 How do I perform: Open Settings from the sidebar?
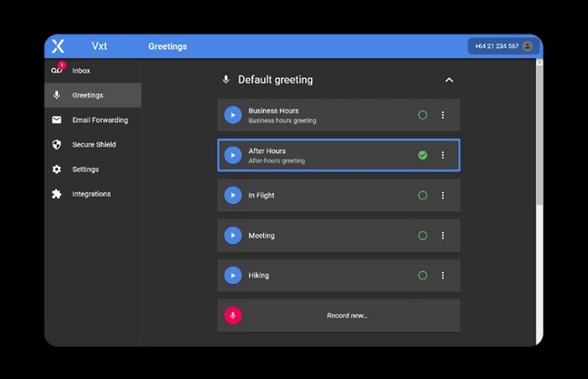pyautogui.click(x=85, y=170)
